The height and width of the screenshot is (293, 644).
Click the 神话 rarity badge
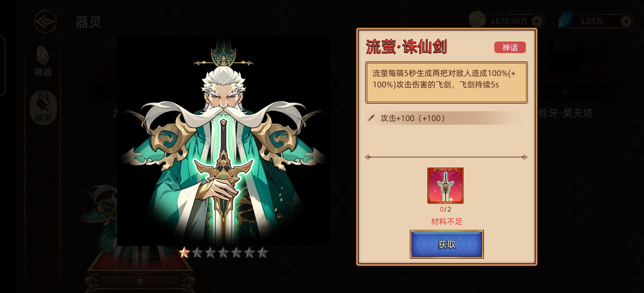pyautogui.click(x=510, y=47)
